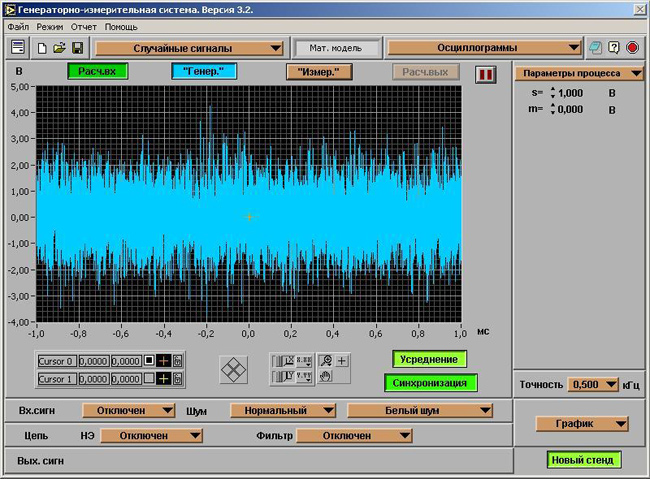The width and height of the screenshot is (650, 479).
Task: Click the LabVIEW icon in the title bar
Action: [9, 10]
